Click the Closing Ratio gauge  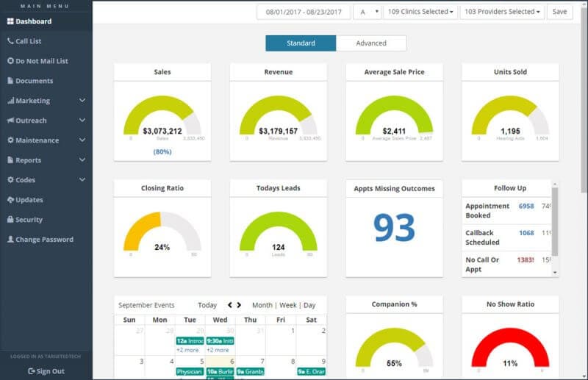tap(162, 231)
